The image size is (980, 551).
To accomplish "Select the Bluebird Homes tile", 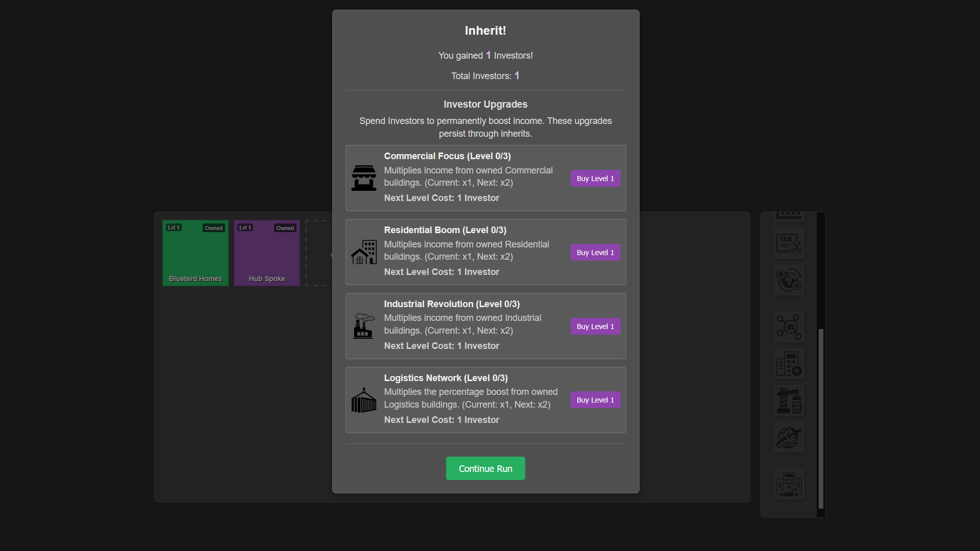I will 195,253.
